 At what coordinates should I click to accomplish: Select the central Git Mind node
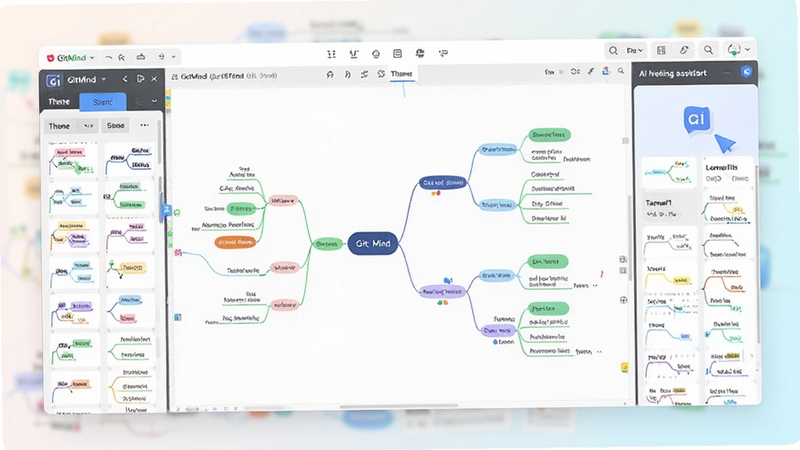click(x=373, y=243)
